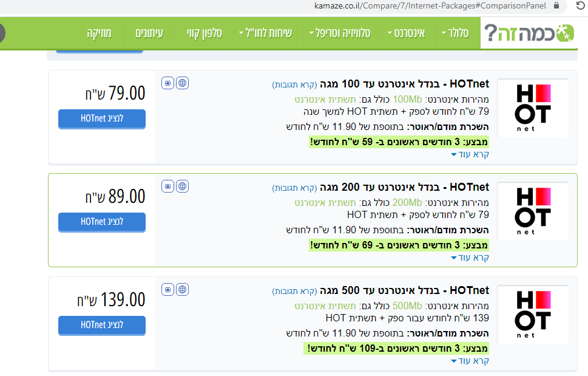Click the kamaze.co.il address bar URL
Image resolution: width=588 pixels, height=376 pixels.
pyautogui.click(x=430, y=5)
